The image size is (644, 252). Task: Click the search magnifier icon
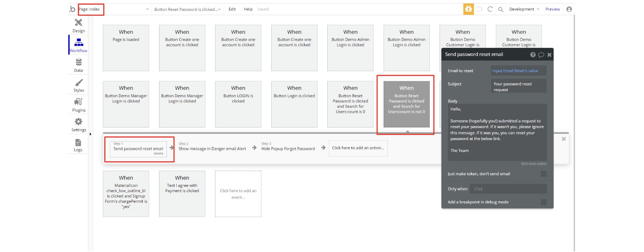[x=500, y=10]
